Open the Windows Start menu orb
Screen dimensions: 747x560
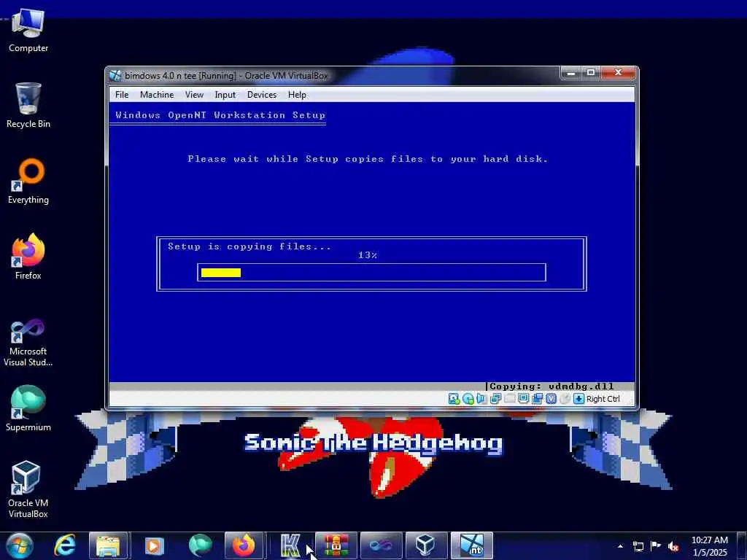[x=19, y=545]
